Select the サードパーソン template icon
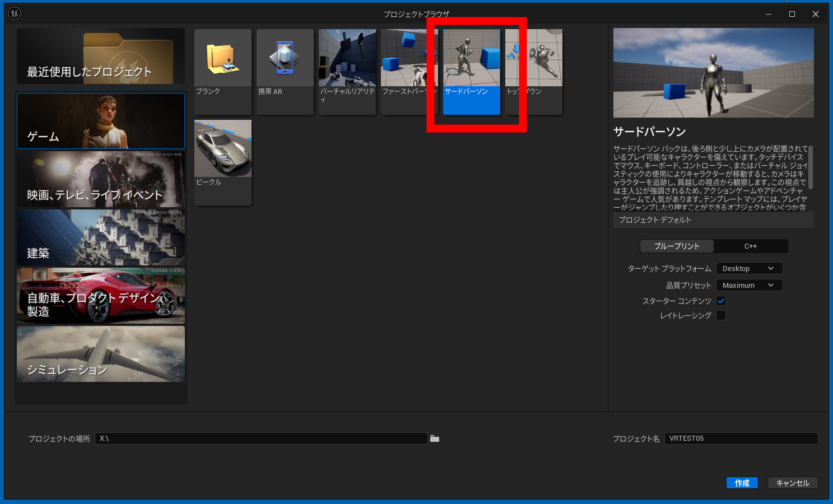This screenshot has width=833, height=504. tap(471, 59)
